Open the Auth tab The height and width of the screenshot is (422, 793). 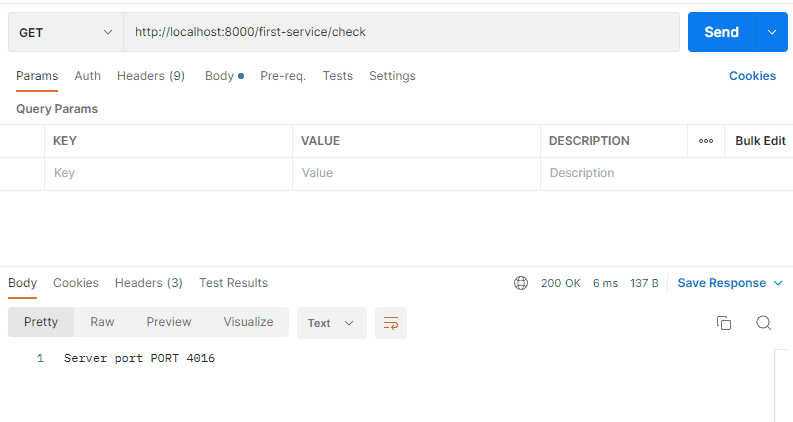point(87,76)
